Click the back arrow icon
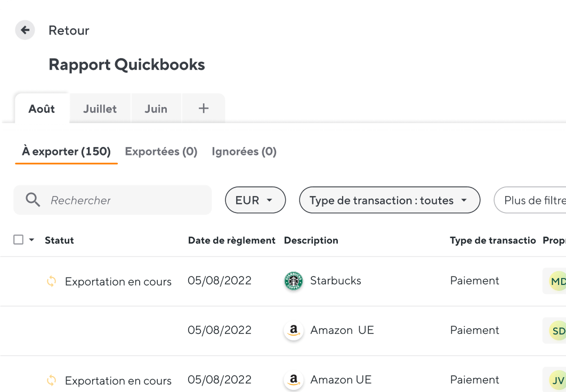The image size is (566, 392). click(25, 30)
